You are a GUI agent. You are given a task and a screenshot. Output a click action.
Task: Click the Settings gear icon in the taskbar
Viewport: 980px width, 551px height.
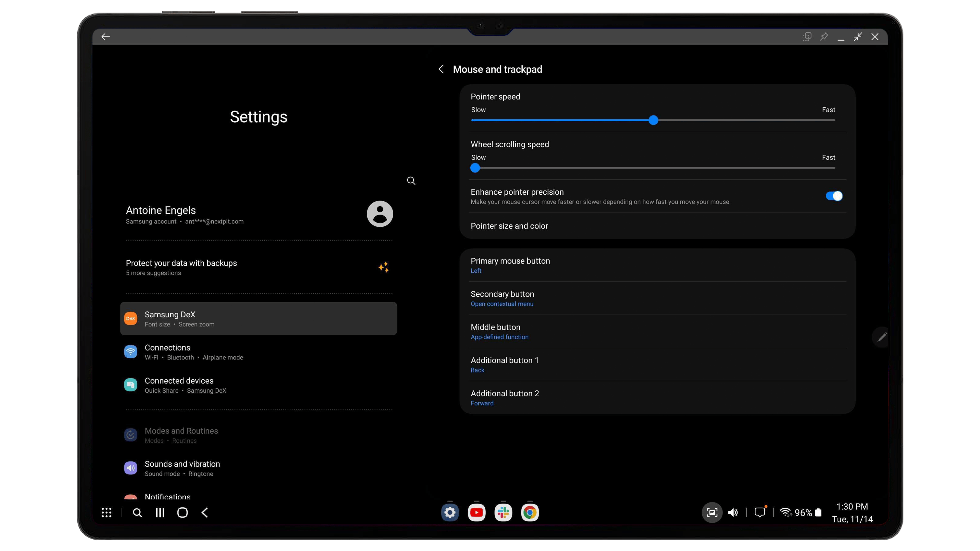point(450,512)
